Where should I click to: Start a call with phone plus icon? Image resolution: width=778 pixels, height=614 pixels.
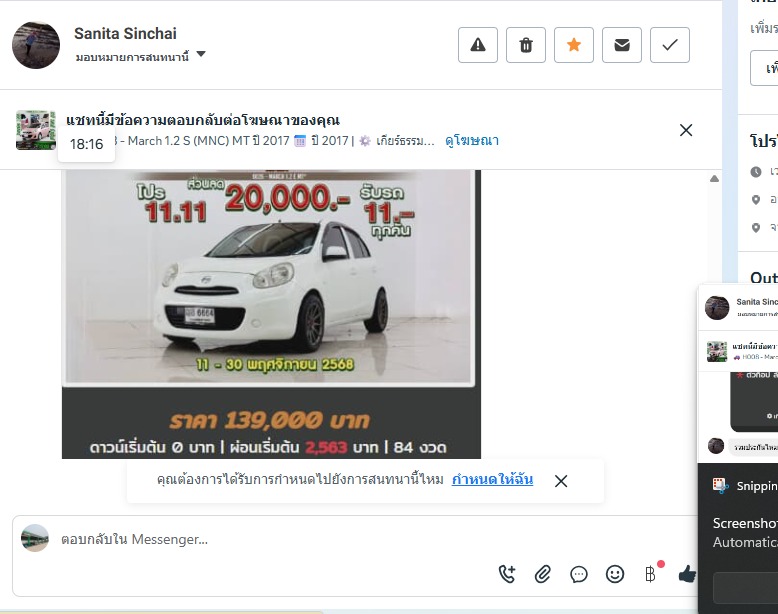tap(507, 574)
